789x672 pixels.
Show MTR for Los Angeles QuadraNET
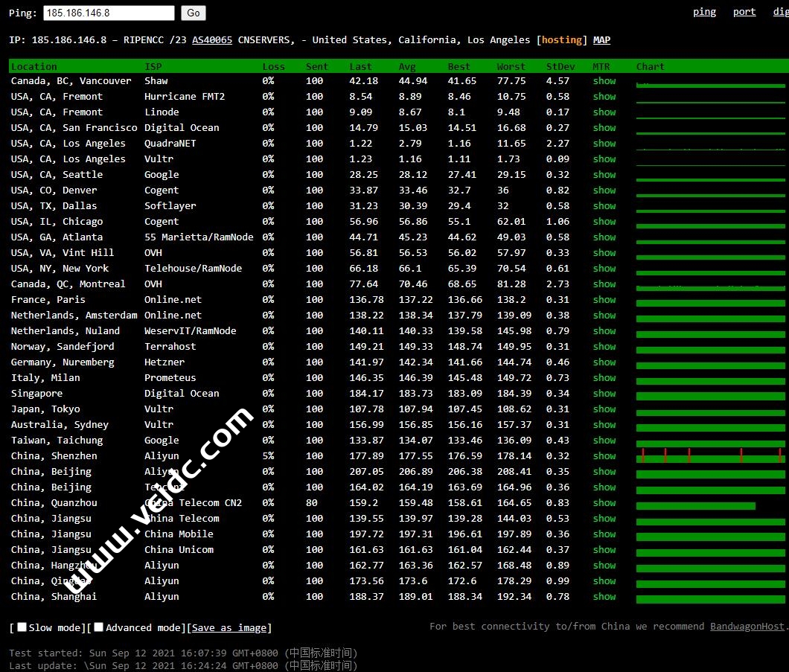click(604, 144)
